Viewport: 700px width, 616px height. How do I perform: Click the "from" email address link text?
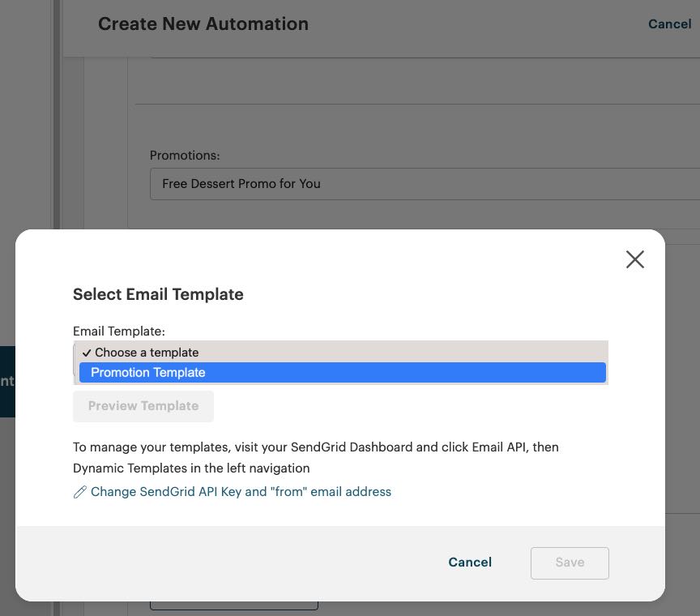[x=340, y=491]
